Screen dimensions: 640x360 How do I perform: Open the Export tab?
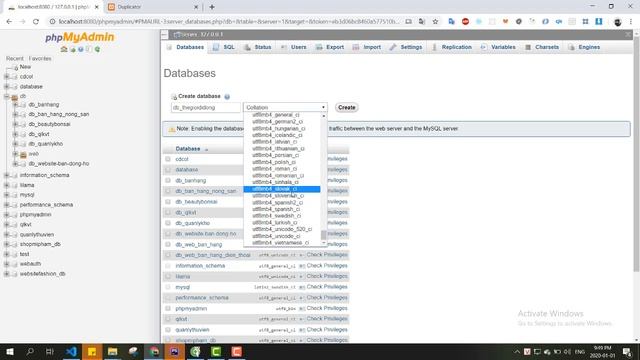point(330,47)
